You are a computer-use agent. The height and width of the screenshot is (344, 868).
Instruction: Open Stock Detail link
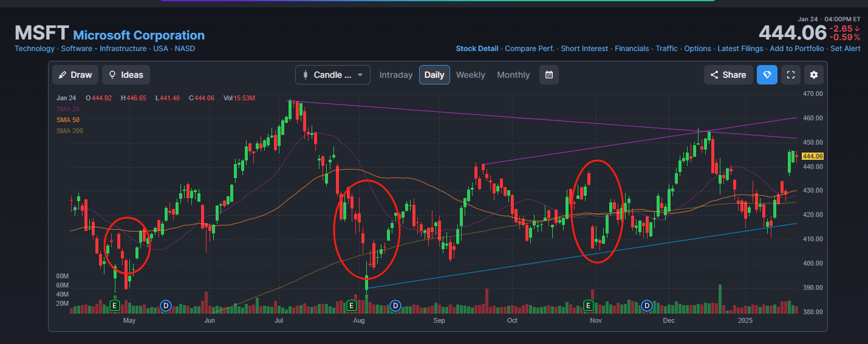coord(477,49)
